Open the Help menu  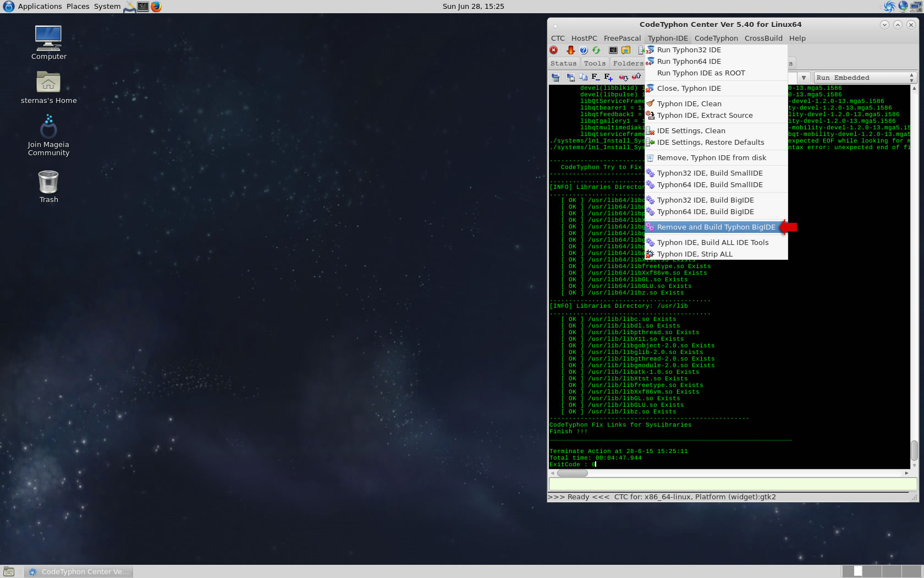797,39
